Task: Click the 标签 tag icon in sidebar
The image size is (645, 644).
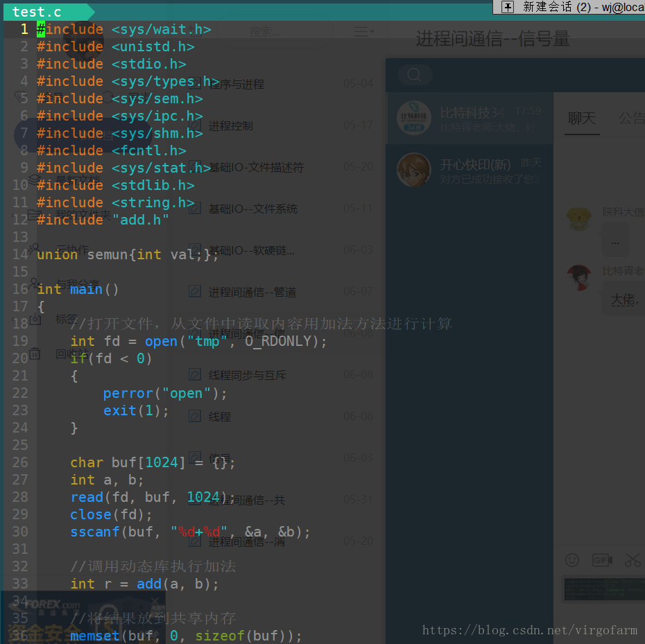Action: coord(35,319)
